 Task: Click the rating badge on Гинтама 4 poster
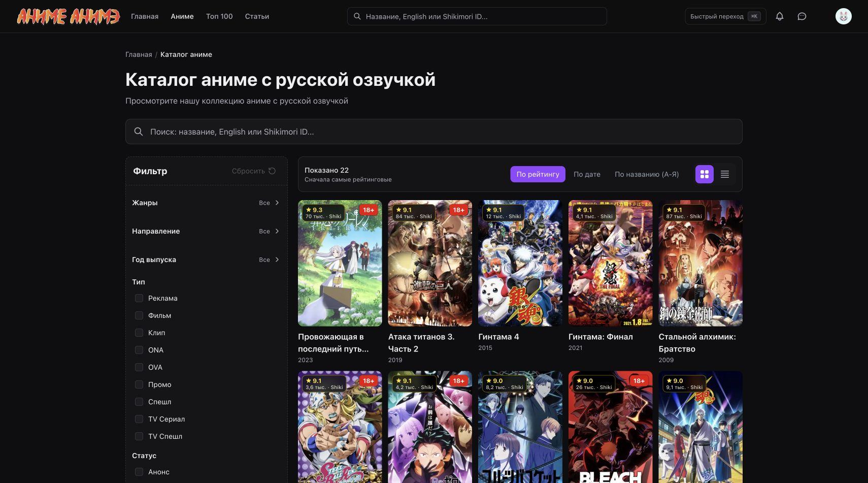(504, 213)
